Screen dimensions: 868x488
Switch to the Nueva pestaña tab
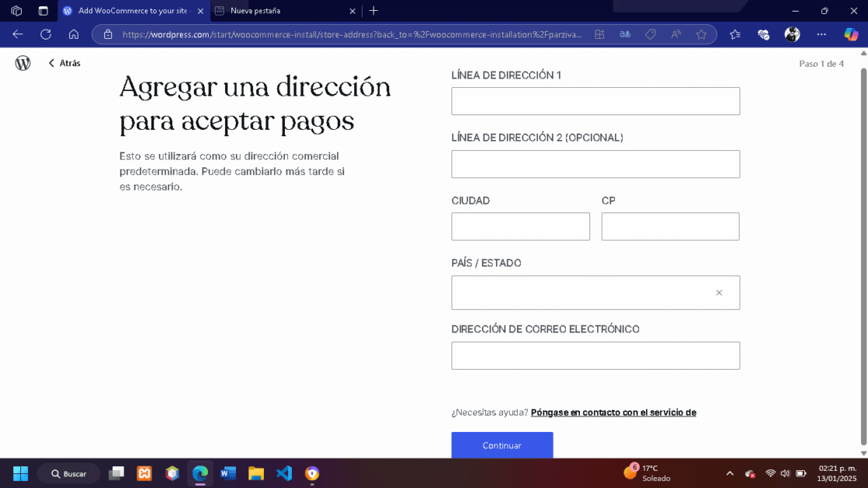pos(279,11)
